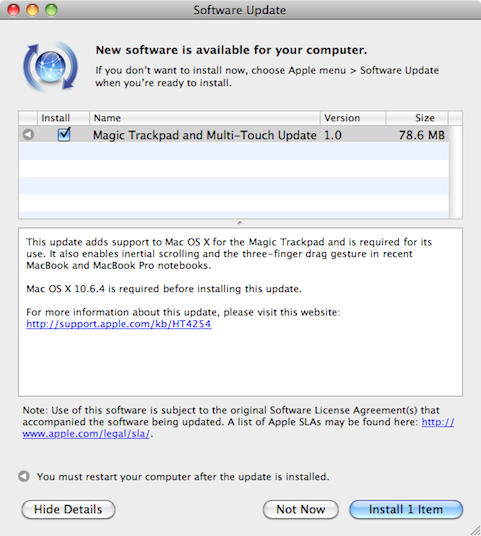Close the Software Update window with red button
The image size is (481, 536).
point(14,10)
